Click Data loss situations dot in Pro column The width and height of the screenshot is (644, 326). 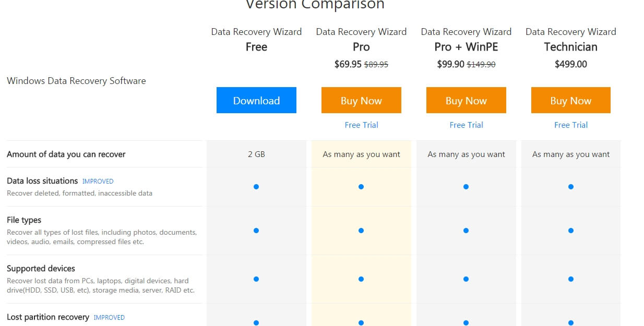pos(361,187)
